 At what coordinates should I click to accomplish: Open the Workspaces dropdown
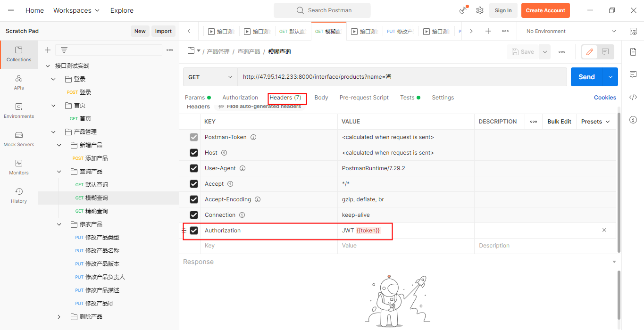(x=76, y=10)
